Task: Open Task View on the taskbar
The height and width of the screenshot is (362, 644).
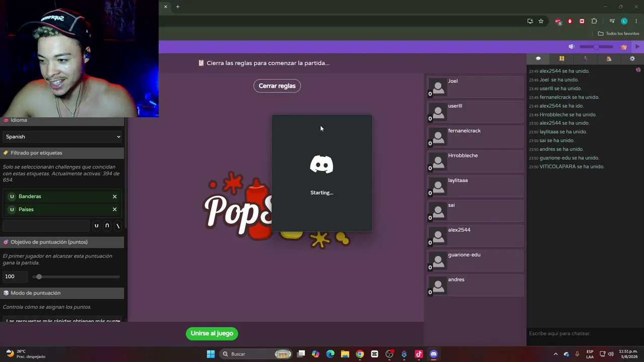Action: [301, 354]
